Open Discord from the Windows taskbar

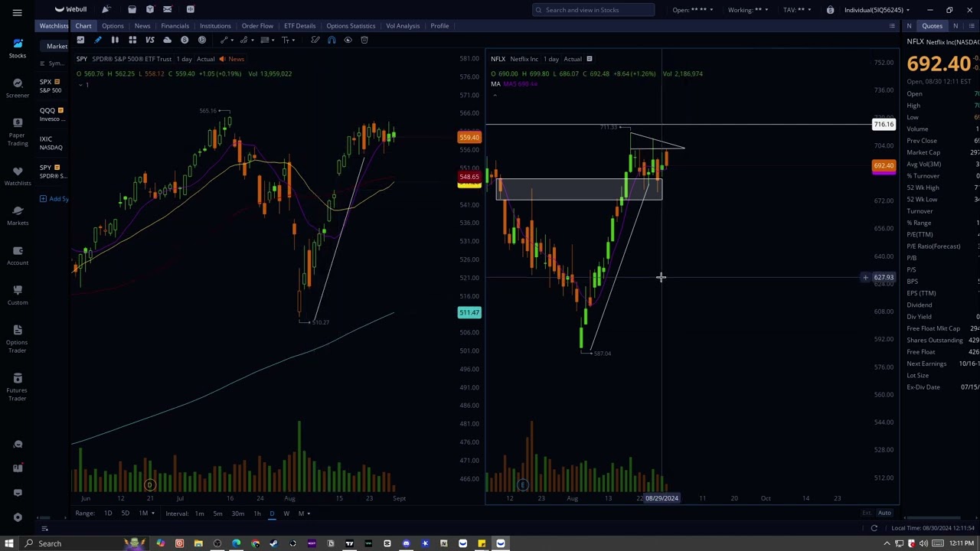(406, 543)
